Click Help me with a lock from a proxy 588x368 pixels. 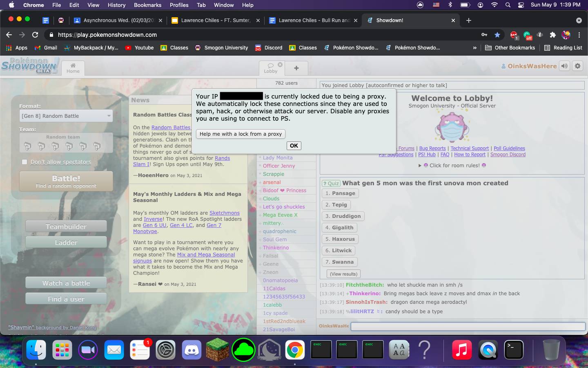[241, 134]
